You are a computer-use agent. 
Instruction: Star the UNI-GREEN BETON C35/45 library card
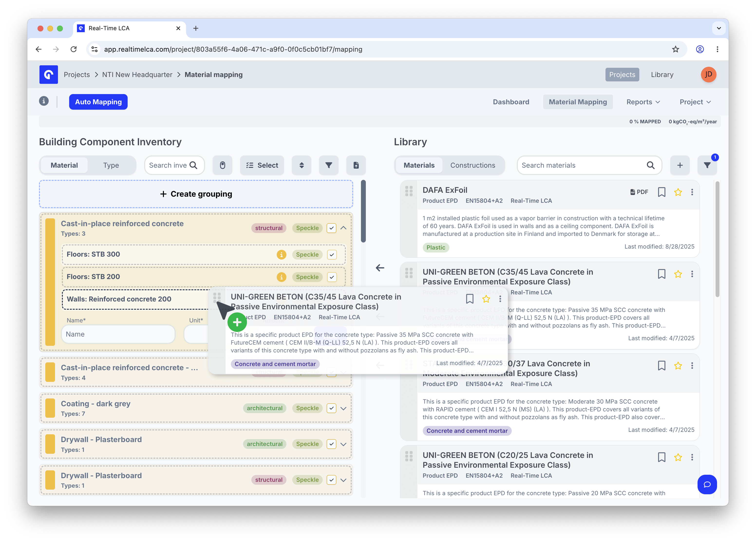click(x=678, y=274)
